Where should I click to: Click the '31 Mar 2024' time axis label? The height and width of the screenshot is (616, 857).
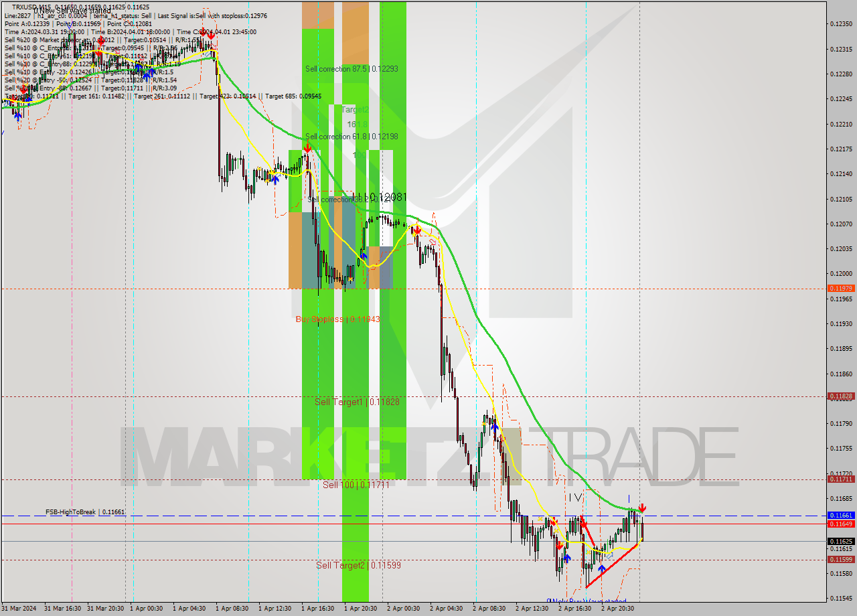pos(18,609)
